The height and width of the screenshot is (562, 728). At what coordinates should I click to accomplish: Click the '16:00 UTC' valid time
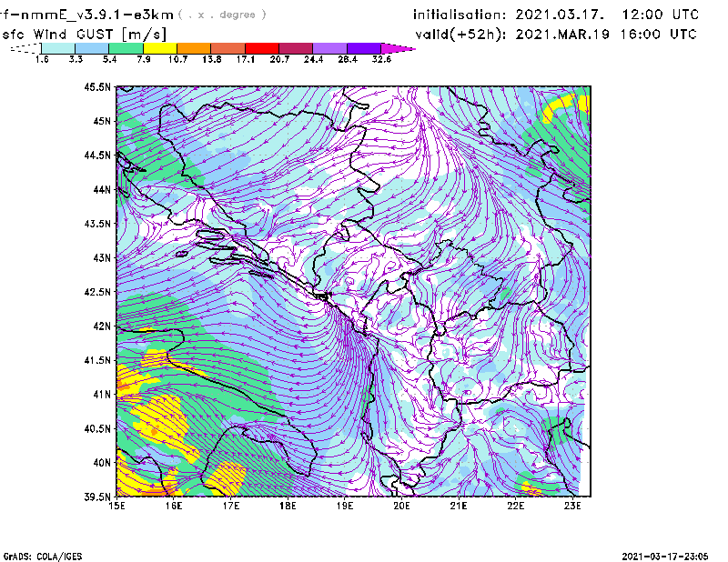click(659, 35)
